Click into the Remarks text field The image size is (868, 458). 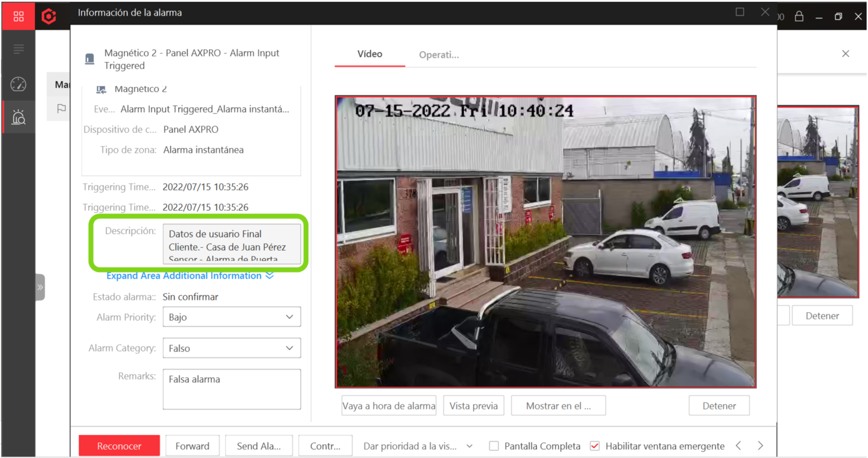click(232, 389)
